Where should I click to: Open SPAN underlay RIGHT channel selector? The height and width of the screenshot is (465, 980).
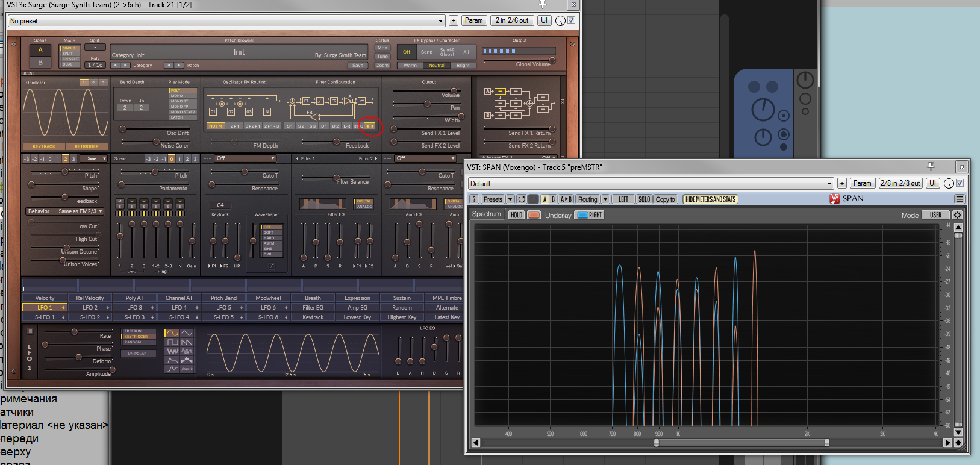(590, 215)
